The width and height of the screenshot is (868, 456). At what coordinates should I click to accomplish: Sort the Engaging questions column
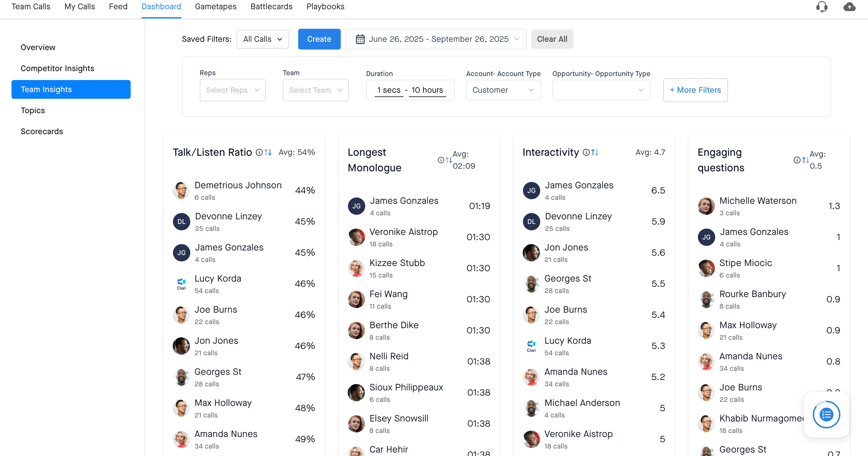[x=806, y=160]
